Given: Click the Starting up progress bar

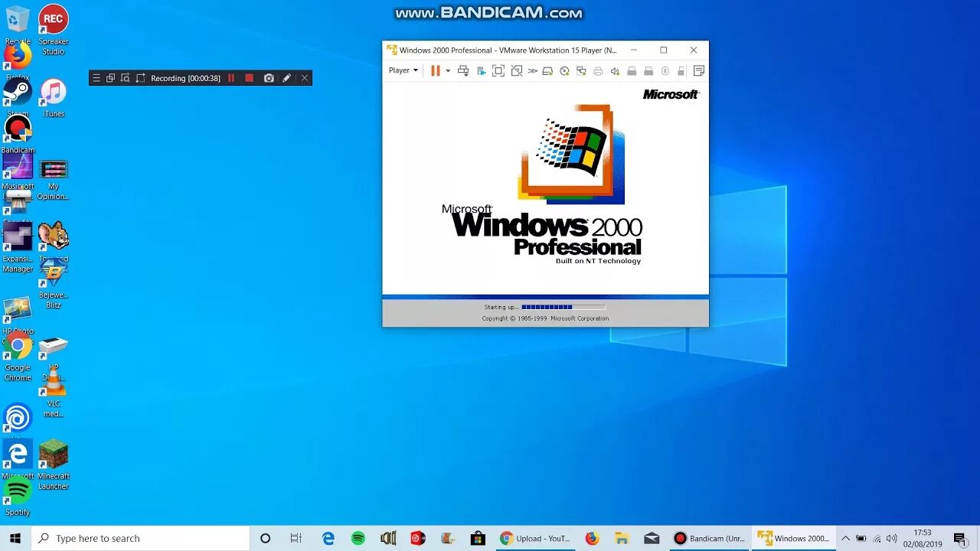Looking at the screenshot, I should click(563, 307).
